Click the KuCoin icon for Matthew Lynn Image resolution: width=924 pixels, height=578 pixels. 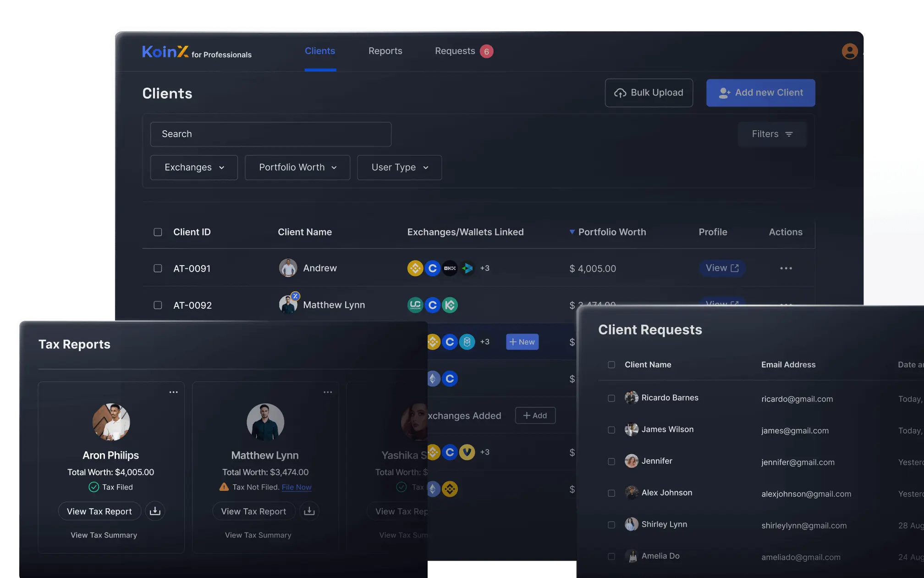click(x=450, y=305)
